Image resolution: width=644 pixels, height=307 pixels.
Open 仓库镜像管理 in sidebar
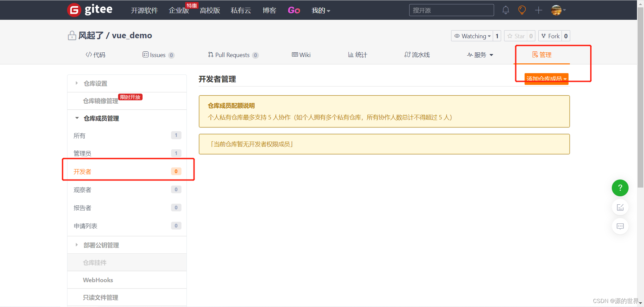click(x=127, y=101)
